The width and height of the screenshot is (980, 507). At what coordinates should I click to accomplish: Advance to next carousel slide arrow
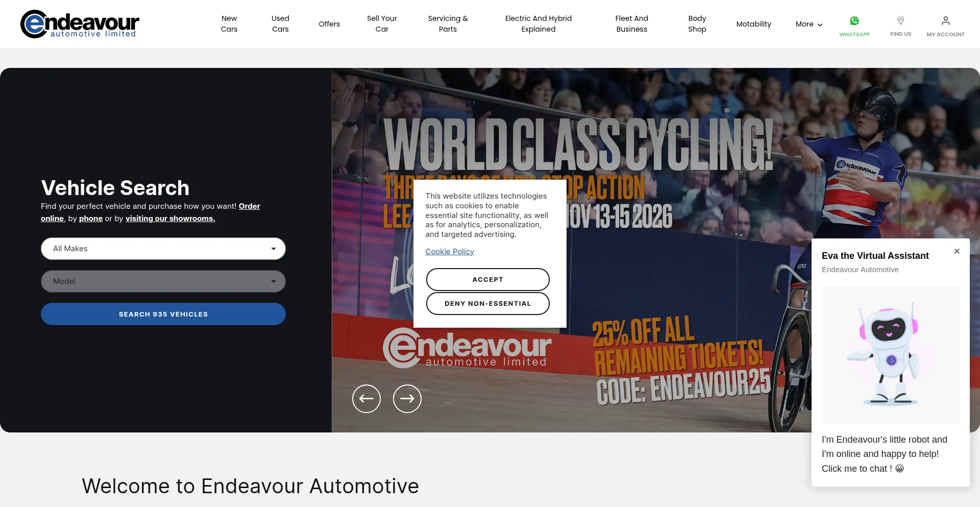407,399
